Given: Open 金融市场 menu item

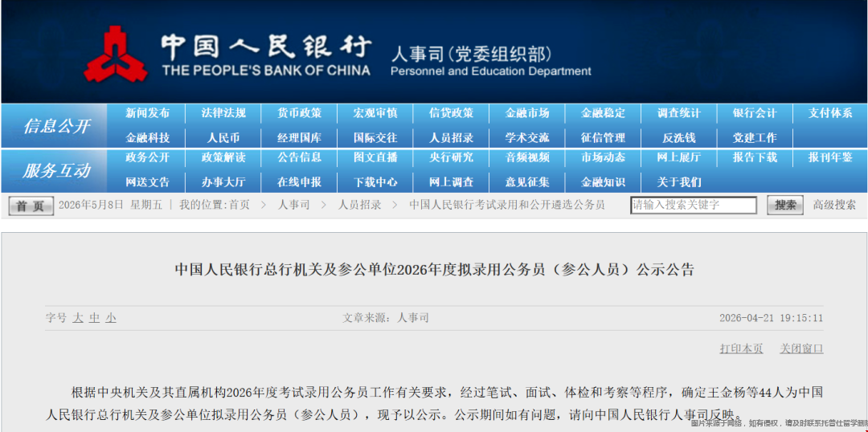Looking at the screenshot, I should 527,114.
